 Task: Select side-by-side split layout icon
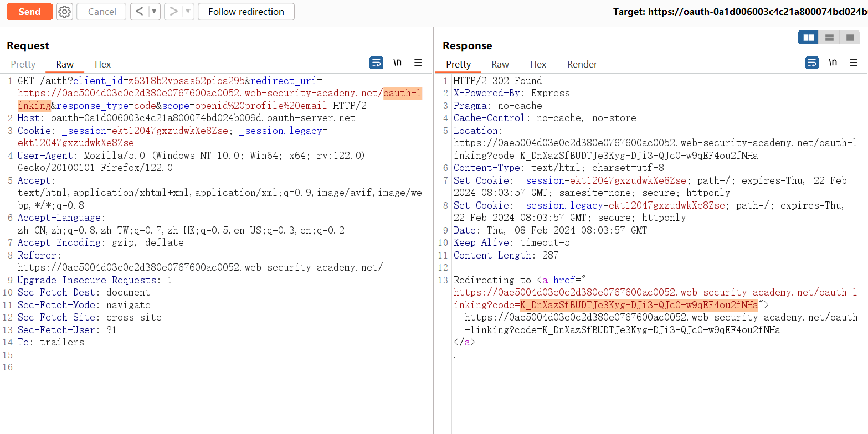(809, 38)
